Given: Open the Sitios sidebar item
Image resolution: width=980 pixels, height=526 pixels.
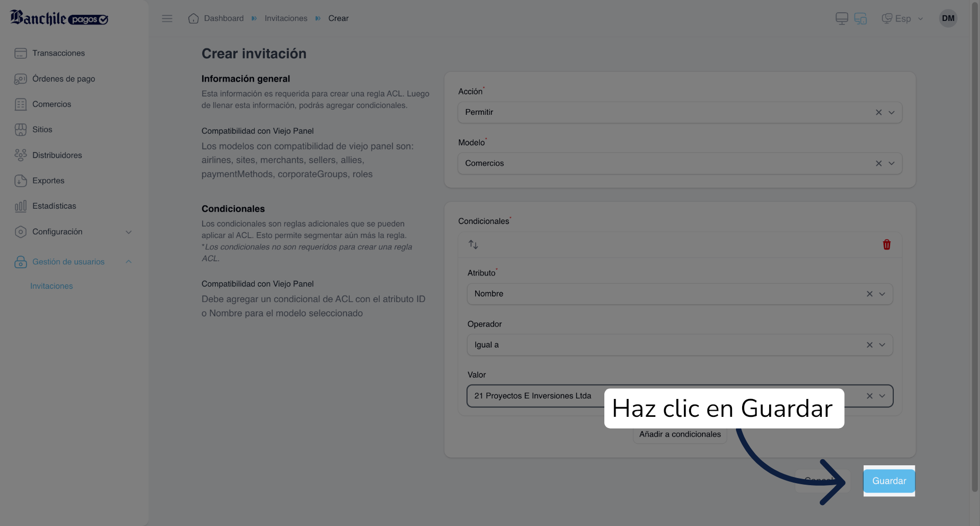Looking at the screenshot, I should click(42, 130).
